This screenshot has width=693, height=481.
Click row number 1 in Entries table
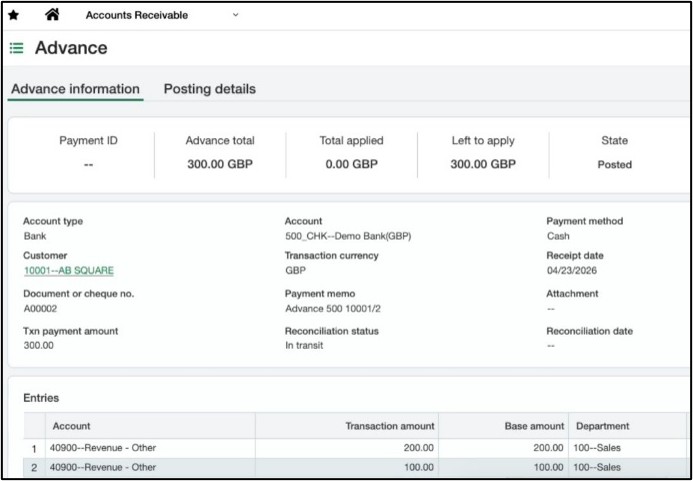click(34, 449)
